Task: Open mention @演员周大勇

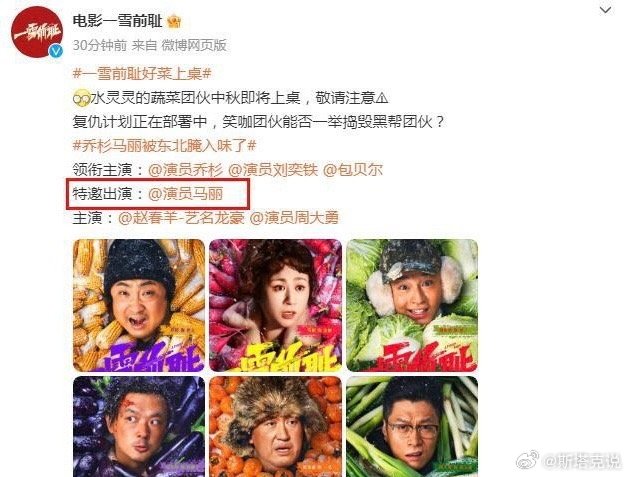Action: coord(294,218)
